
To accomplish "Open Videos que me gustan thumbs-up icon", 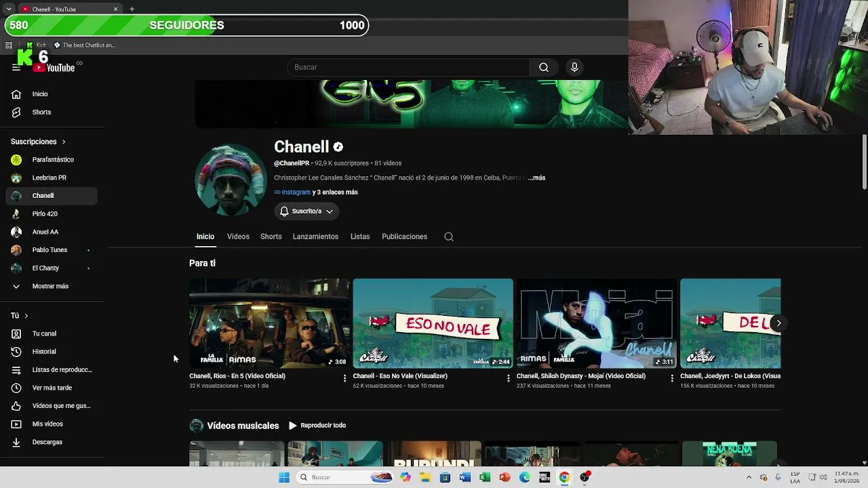I will coord(16,406).
